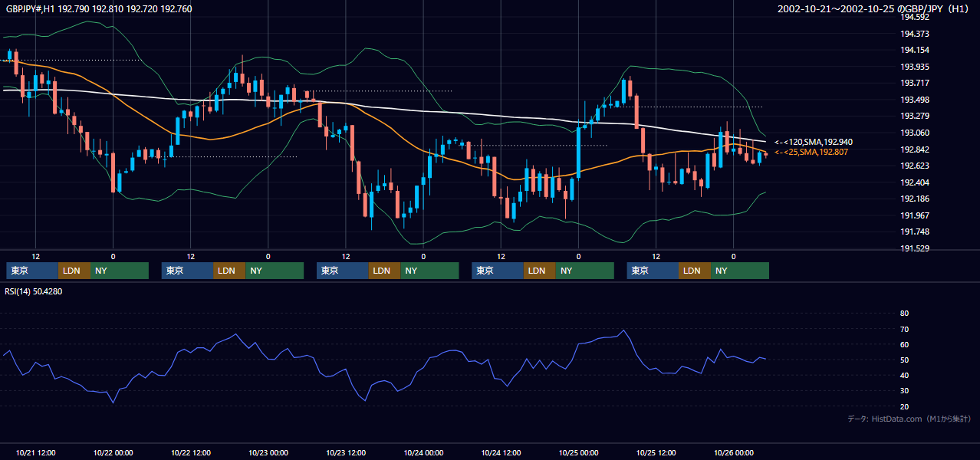Click the 10/24 00:00 date label

[x=423, y=452]
